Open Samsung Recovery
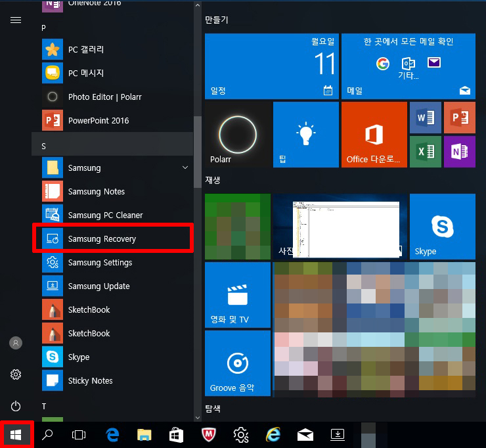Image resolution: width=486 pixels, height=448 pixels. click(x=112, y=238)
